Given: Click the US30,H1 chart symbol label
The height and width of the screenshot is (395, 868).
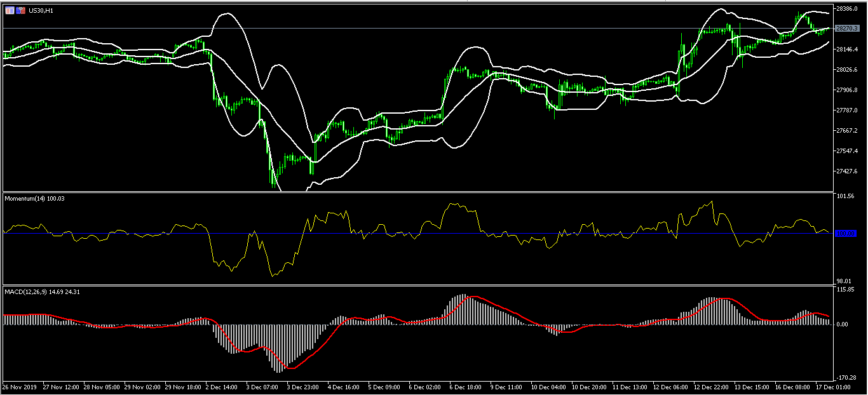Looking at the screenshot, I should [x=41, y=11].
